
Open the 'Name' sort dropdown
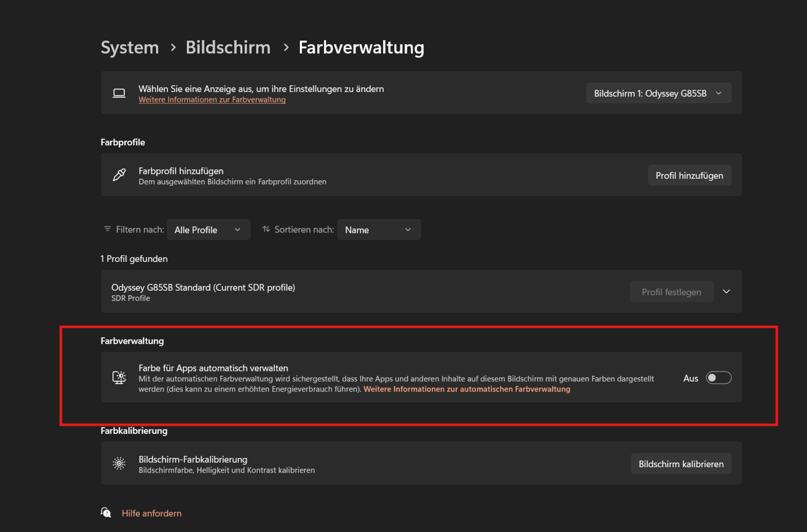pyautogui.click(x=378, y=229)
